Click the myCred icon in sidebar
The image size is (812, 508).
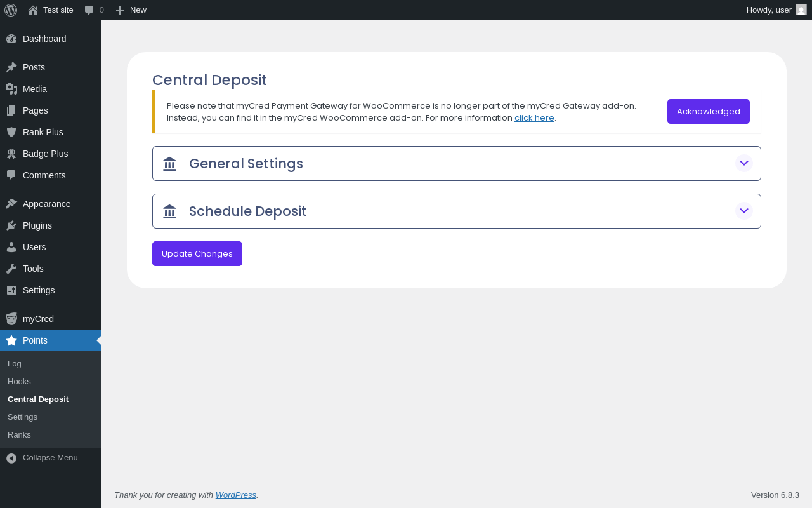tap(11, 319)
